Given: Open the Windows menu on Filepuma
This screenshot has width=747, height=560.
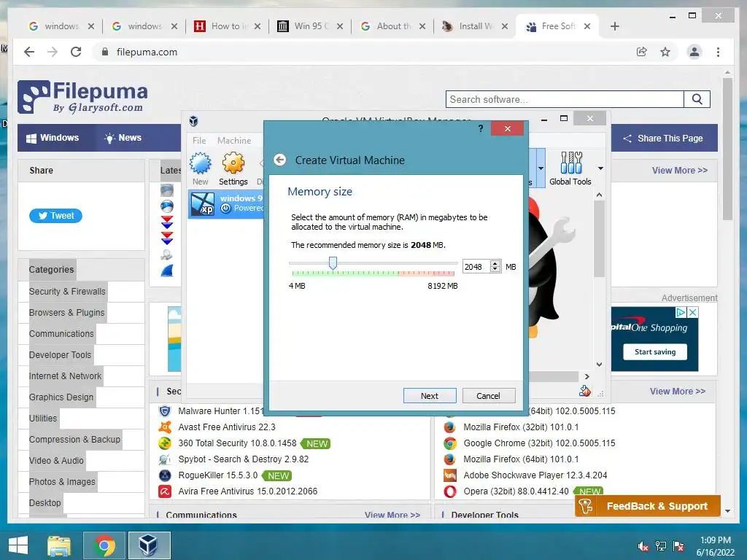Looking at the screenshot, I should (53, 138).
